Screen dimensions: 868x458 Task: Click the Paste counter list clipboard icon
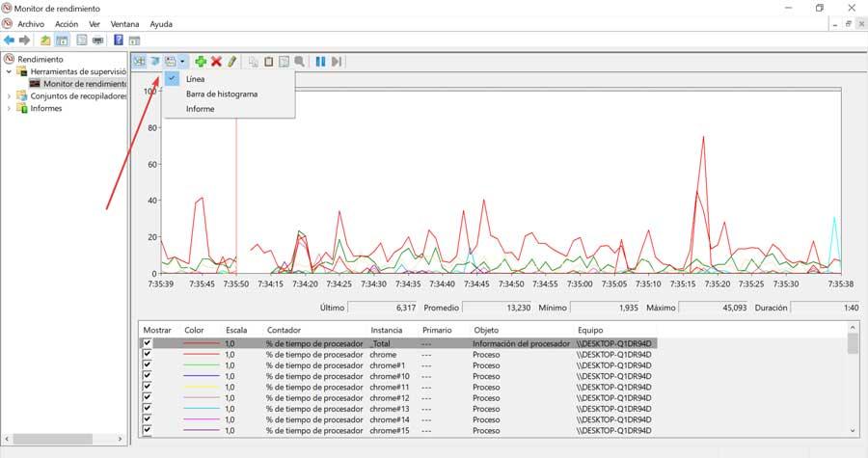coord(268,62)
